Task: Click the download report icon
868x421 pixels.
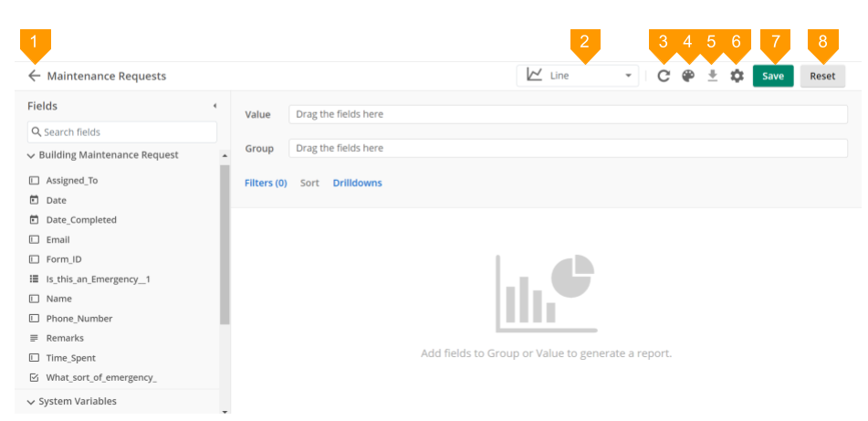Action: tap(713, 76)
